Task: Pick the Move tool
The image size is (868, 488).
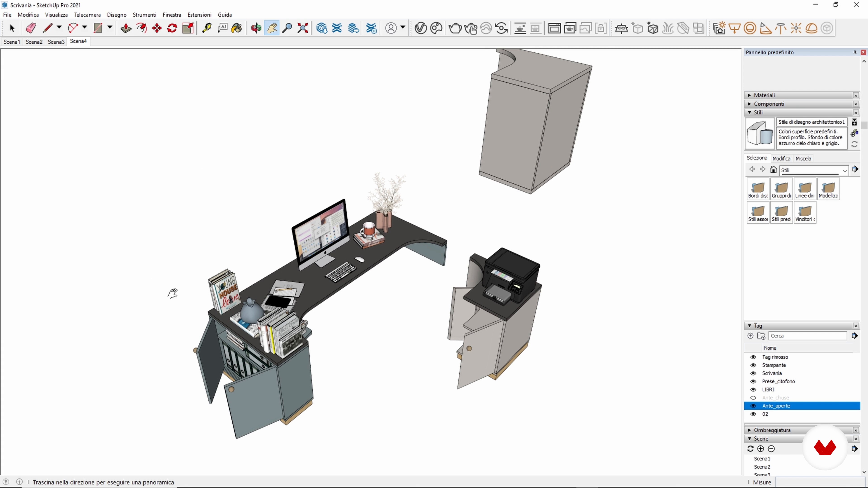Action: tap(157, 28)
